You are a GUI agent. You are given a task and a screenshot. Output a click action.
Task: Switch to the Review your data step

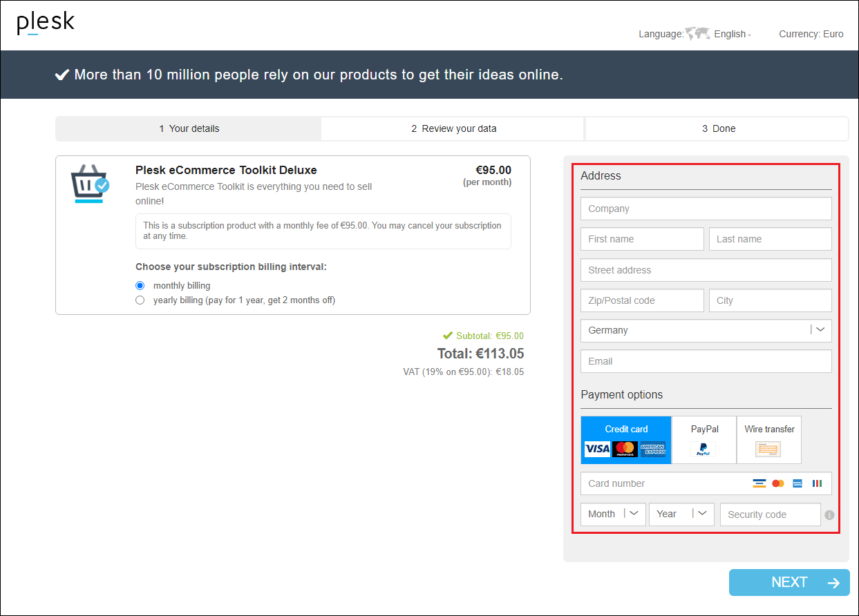pos(453,128)
